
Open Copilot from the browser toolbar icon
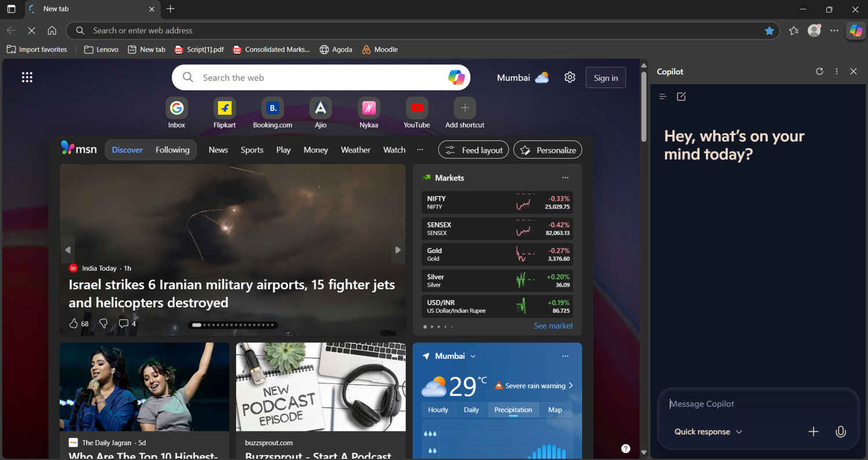[855, 31]
